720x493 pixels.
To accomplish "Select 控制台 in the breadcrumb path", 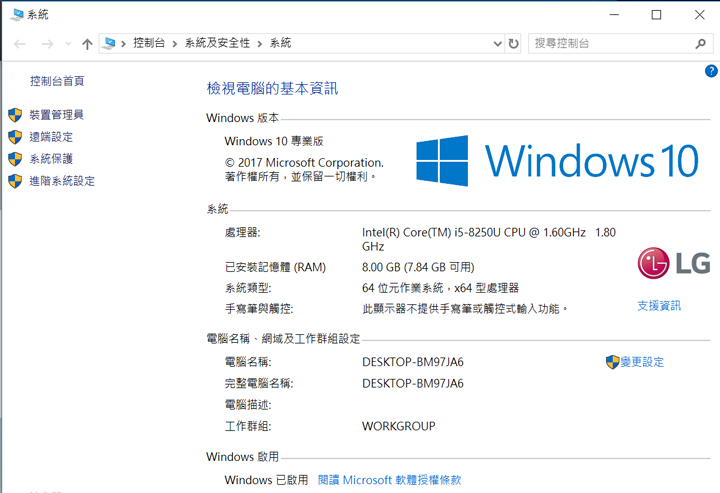I will 149,43.
